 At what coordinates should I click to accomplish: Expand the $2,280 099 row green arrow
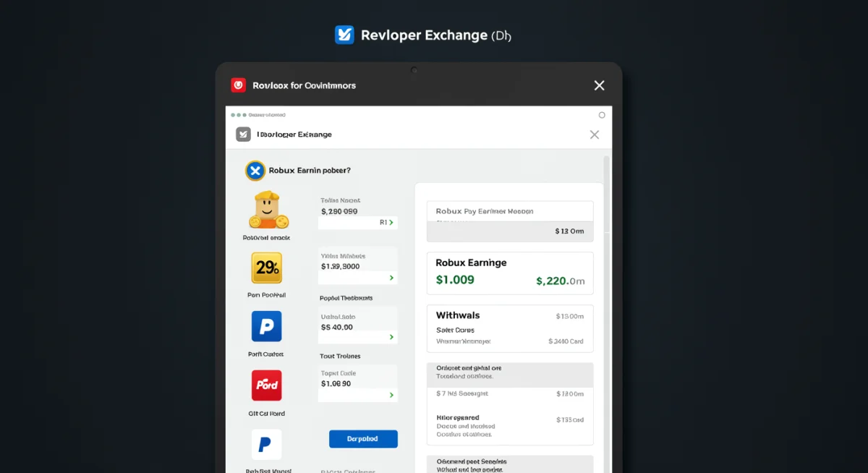tap(391, 223)
